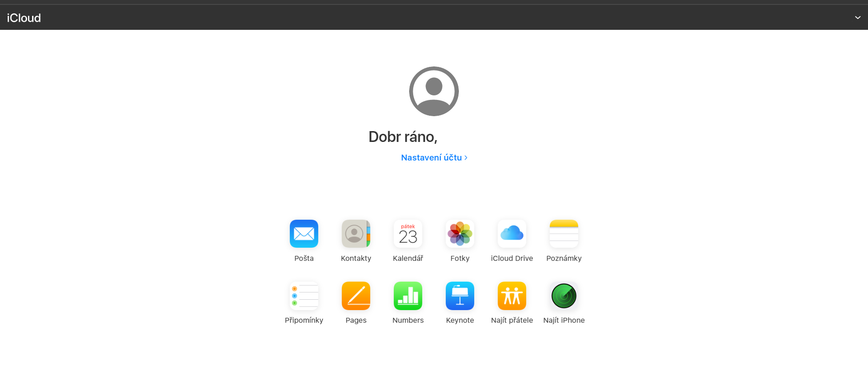
Task: Launch the Fotky photos app
Action: (460, 234)
